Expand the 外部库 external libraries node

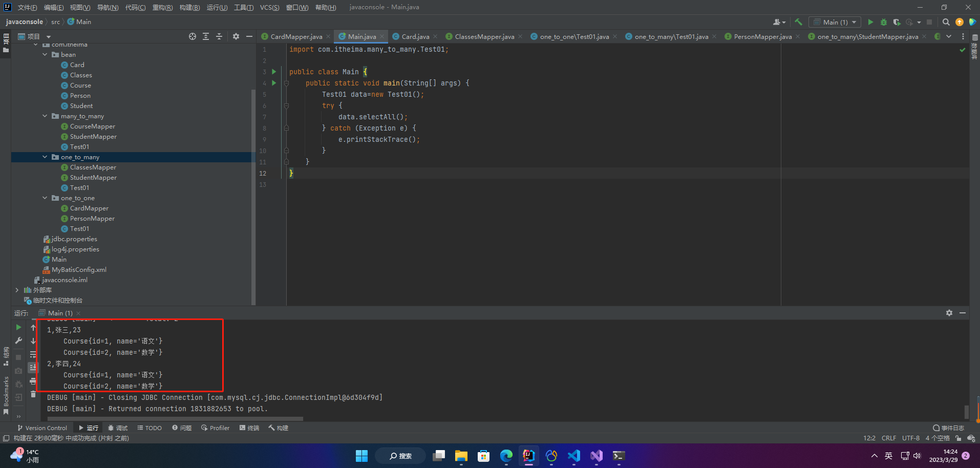(x=17, y=290)
